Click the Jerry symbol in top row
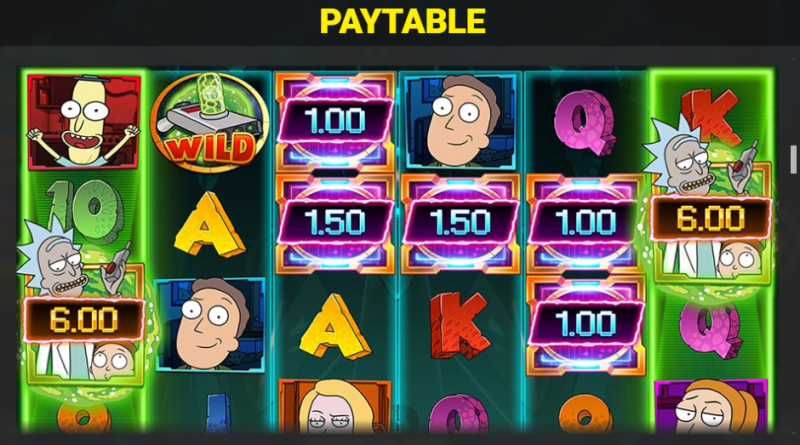 460,121
